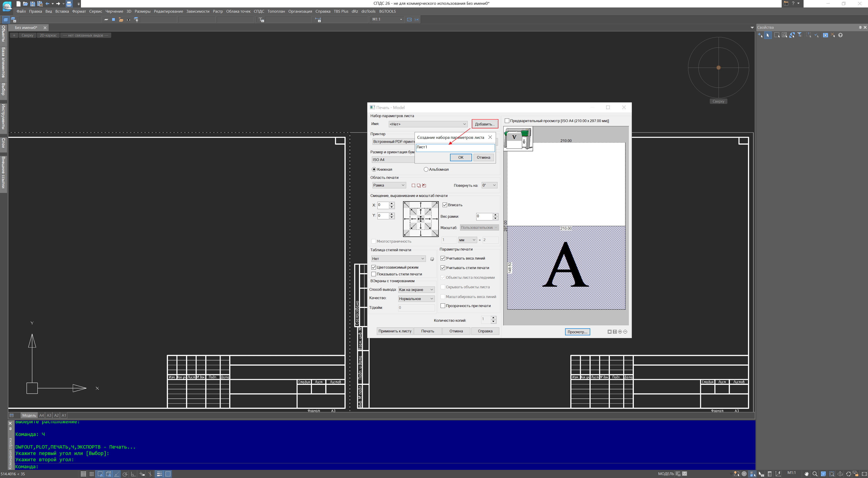Open the СПДС menu
This screenshot has width=868, height=478.
coord(259,12)
